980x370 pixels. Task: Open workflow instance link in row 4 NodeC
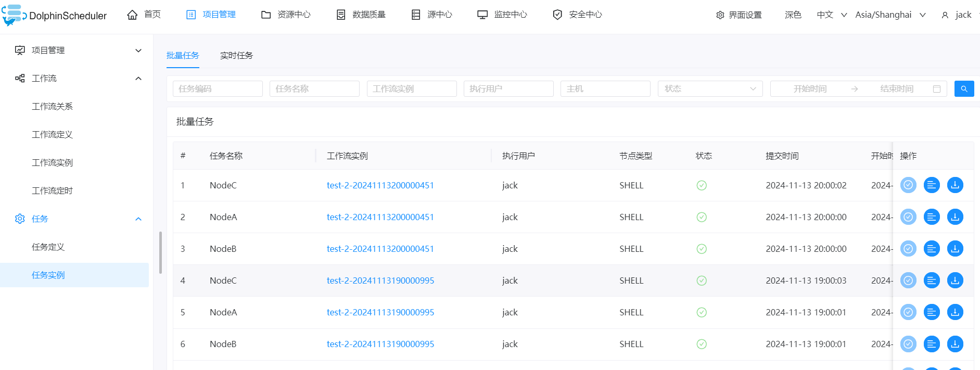pos(380,280)
